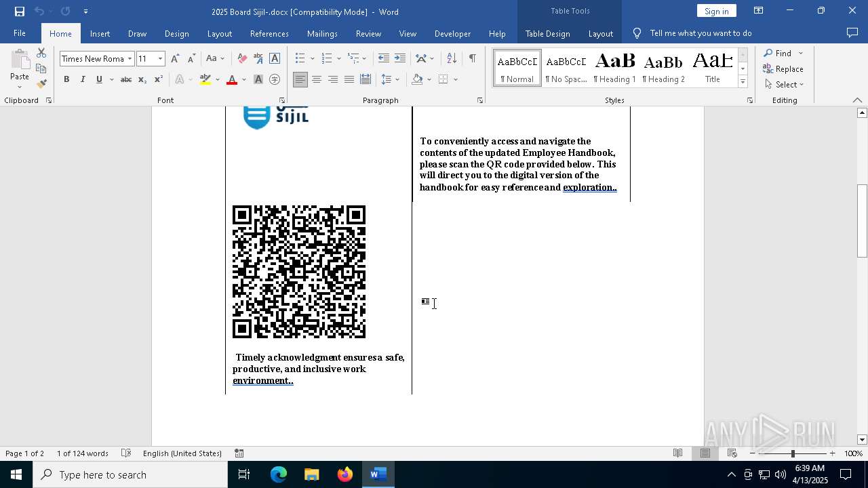This screenshot has width=868, height=488.
Task: Toggle Bold formatting
Action: point(66,80)
